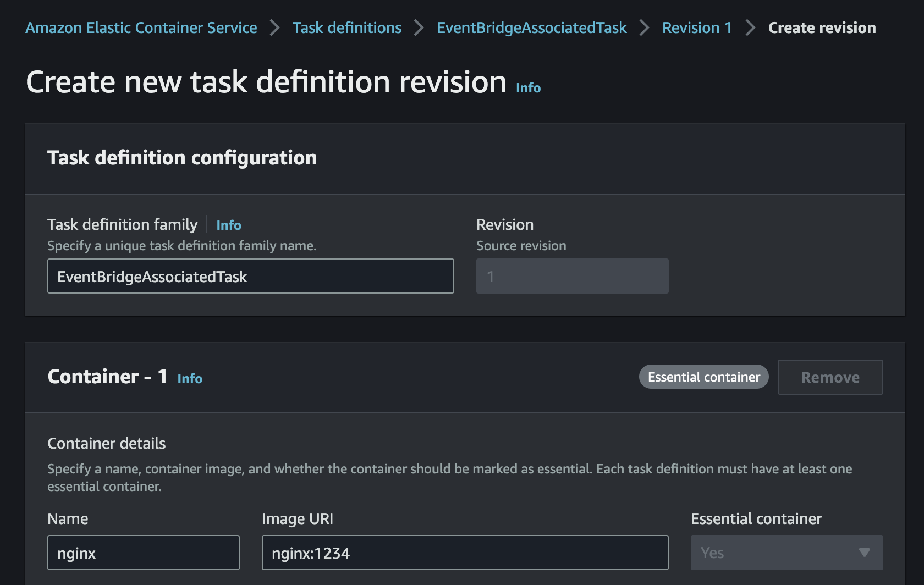Focus the Task definition family input
924x585 pixels.
coord(251,276)
